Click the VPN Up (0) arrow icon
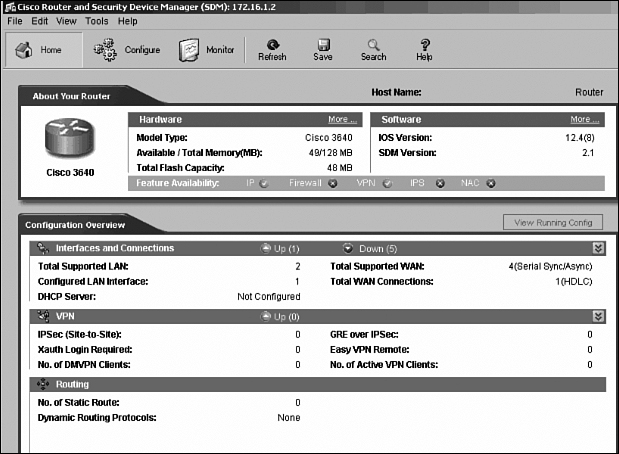The height and width of the screenshot is (454, 619). 266,317
